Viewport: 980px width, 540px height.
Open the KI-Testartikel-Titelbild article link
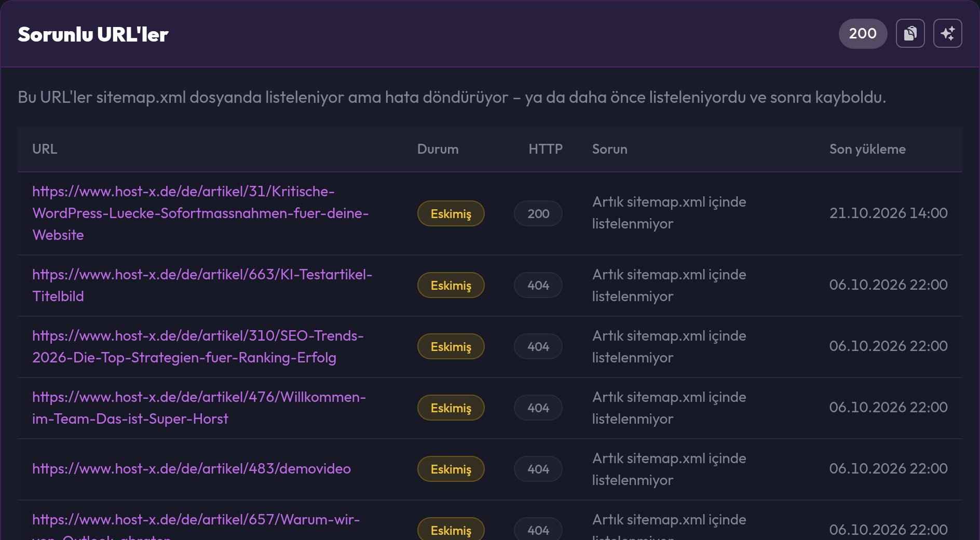pyautogui.click(x=202, y=285)
